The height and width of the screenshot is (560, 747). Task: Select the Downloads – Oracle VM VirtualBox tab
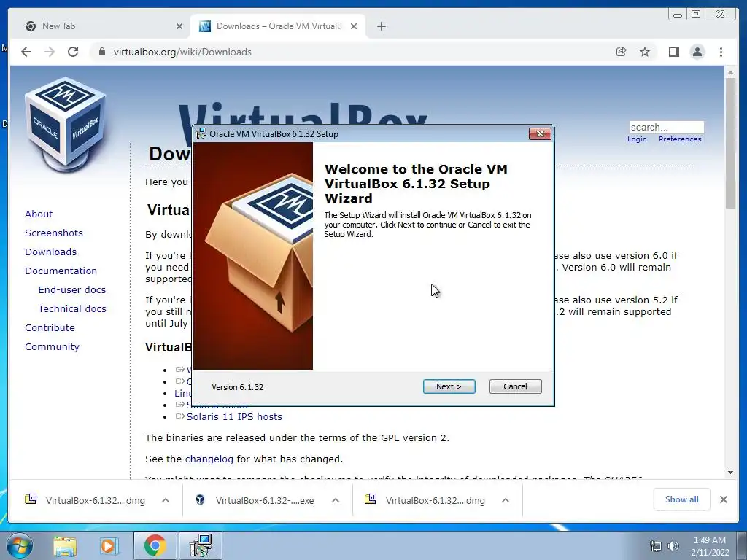(278, 26)
